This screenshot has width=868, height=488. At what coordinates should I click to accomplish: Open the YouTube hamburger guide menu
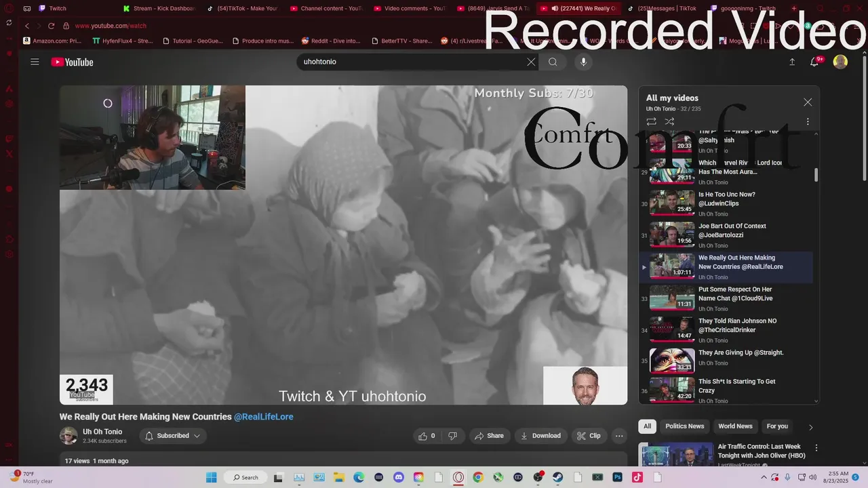tap(35, 62)
